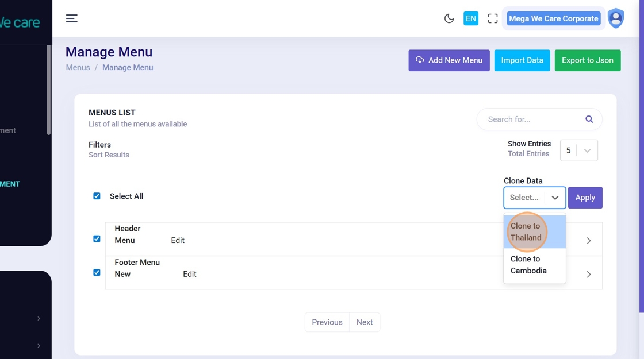Viewport: 644px width, 359px height.
Task: Click Edit for Header Menu
Action: [x=178, y=241]
